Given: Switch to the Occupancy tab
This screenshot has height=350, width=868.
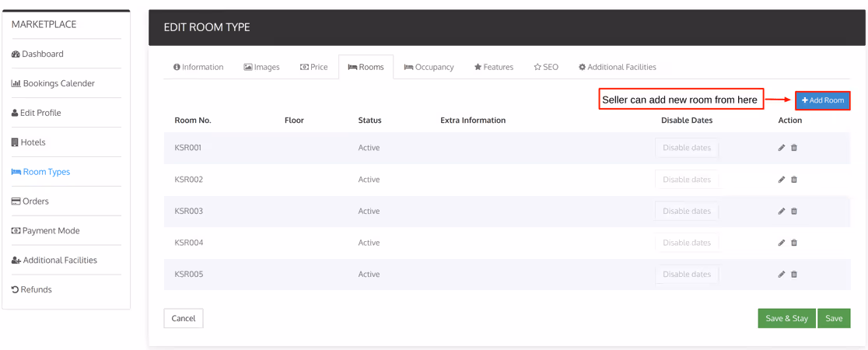Looking at the screenshot, I should 429,67.
